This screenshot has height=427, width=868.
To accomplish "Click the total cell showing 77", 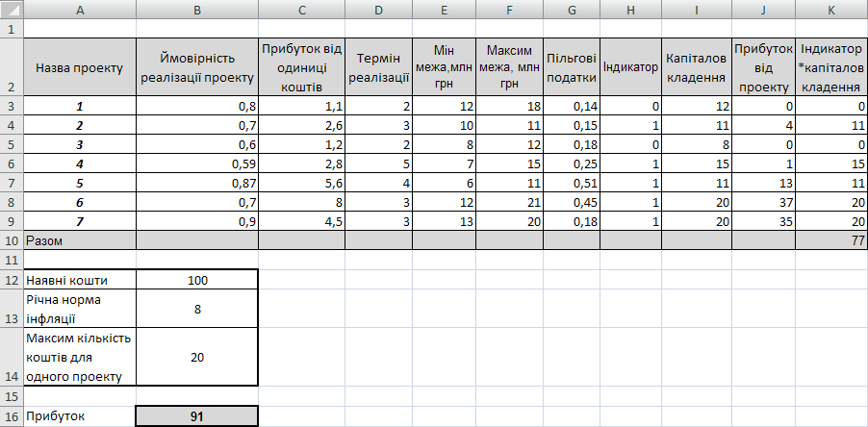I will 832,240.
